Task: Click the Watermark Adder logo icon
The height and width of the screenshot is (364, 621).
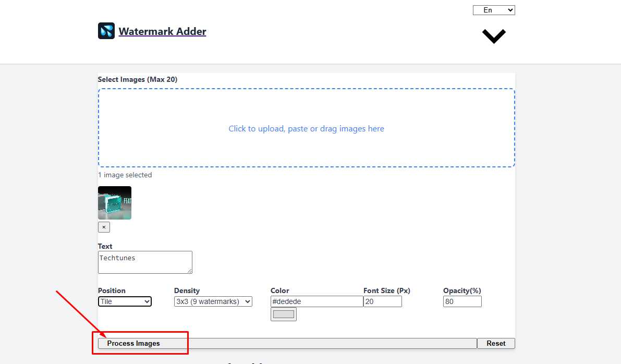Action: (x=106, y=31)
